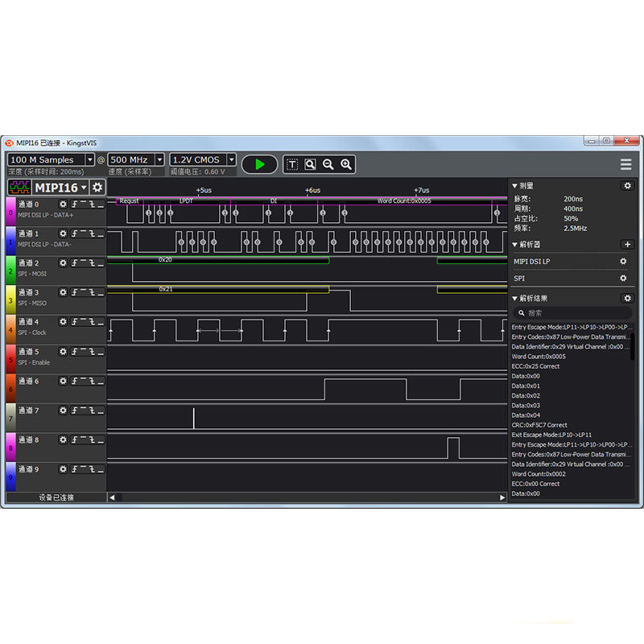
Task: Click the zoom-to-fit magnifier icon
Action: click(x=310, y=164)
